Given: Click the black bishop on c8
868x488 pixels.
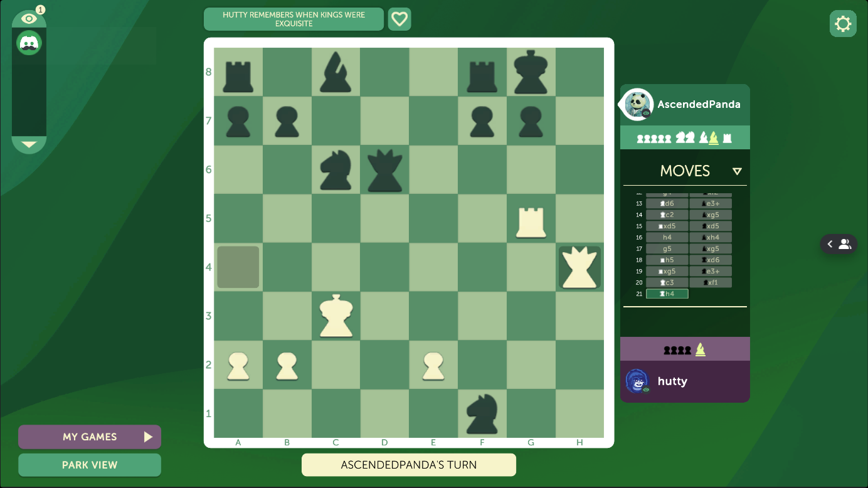Looking at the screenshot, I should coord(336,73).
